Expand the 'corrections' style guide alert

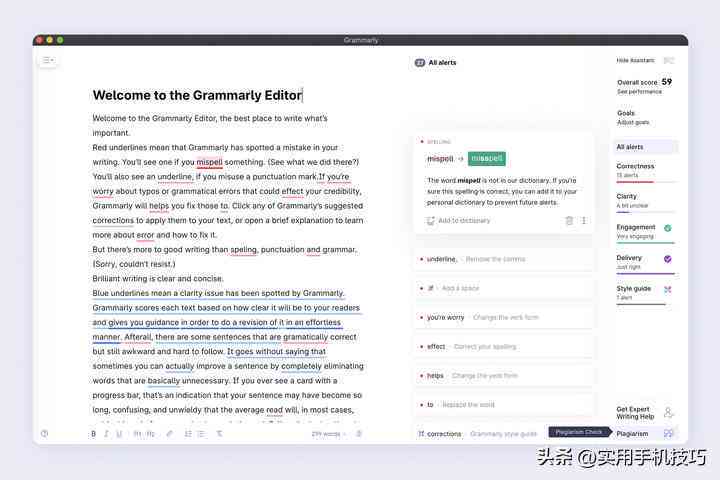pos(480,434)
